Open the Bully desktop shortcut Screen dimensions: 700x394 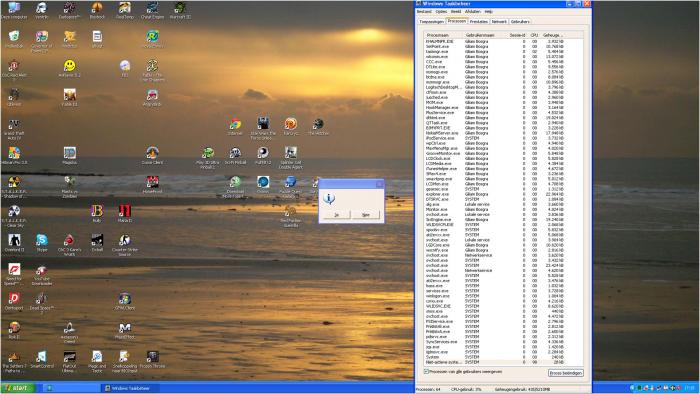tap(97, 214)
